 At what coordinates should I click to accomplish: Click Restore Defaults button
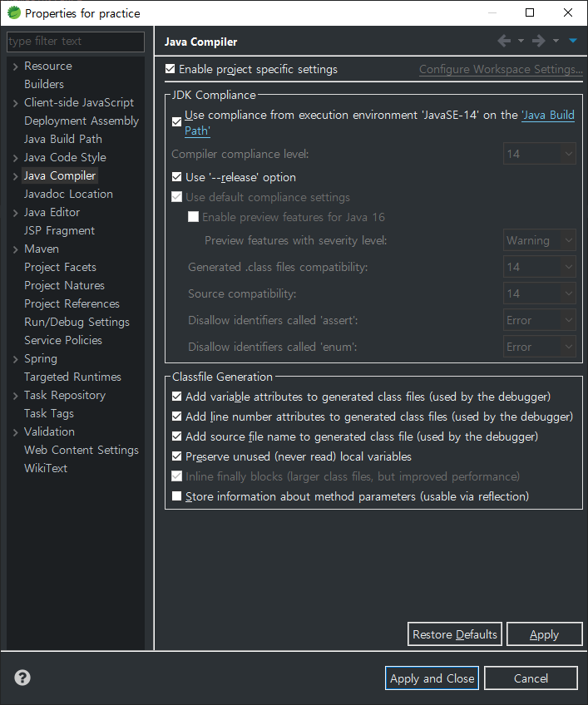(455, 634)
